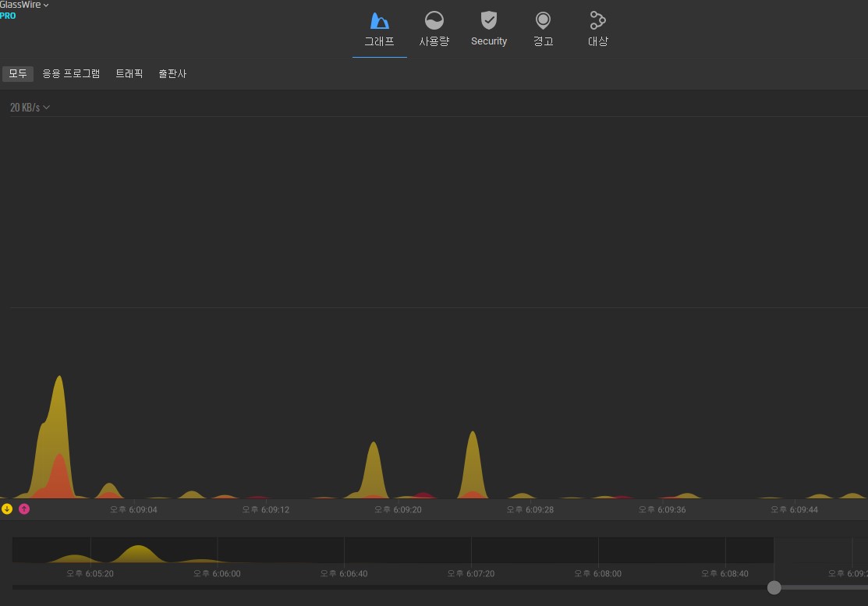The width and height of the screenshot is (868, 606).
Task: Filter graph by 응용 프로그램
Action: click(71, 73)
